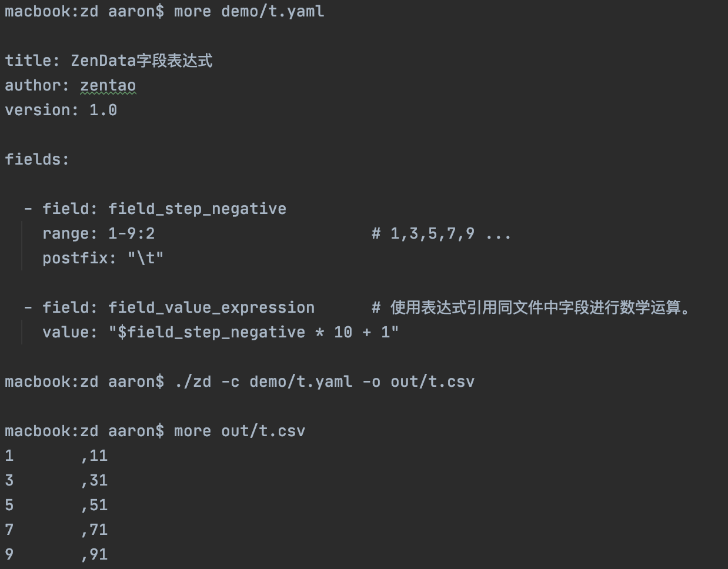Click the version value '1.0'
The width and height of the screenshot is (728, 569).
tap(103, 111)
